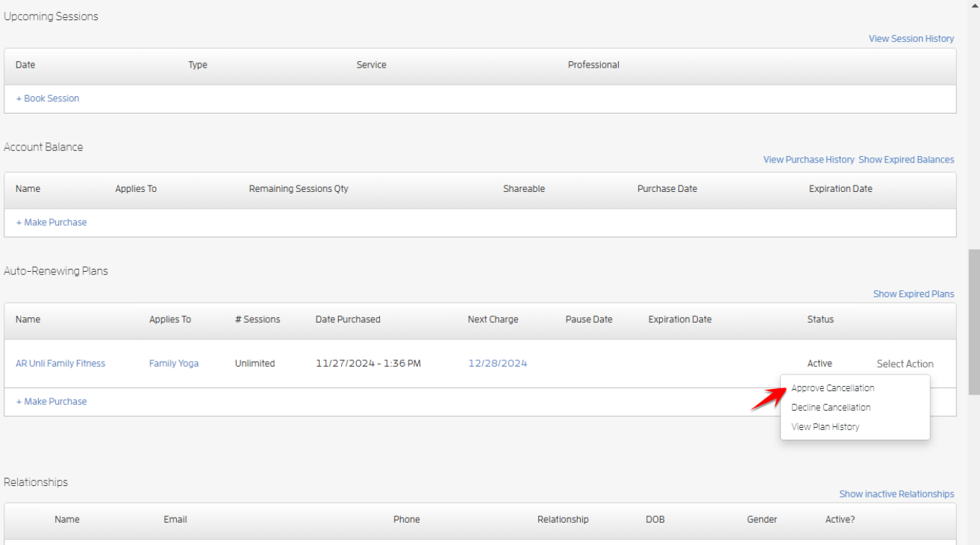Click Relationship column header

point(563,519)
